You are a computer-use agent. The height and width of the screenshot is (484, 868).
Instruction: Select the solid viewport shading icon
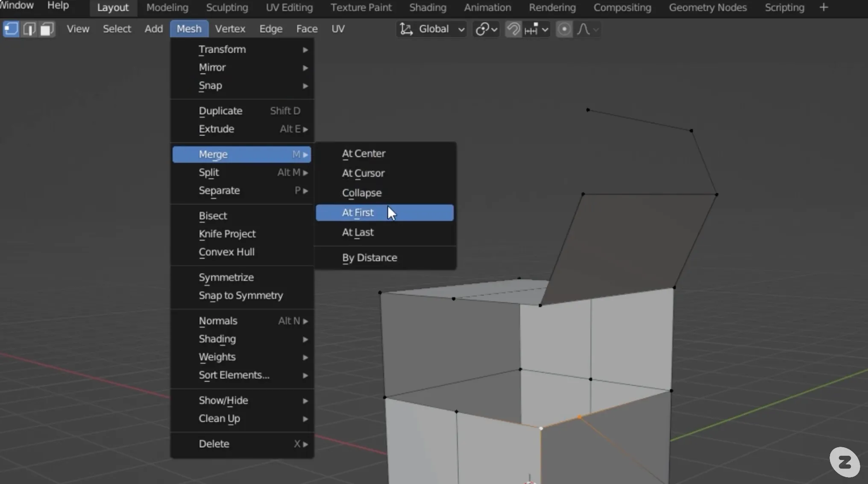point(563,29)
